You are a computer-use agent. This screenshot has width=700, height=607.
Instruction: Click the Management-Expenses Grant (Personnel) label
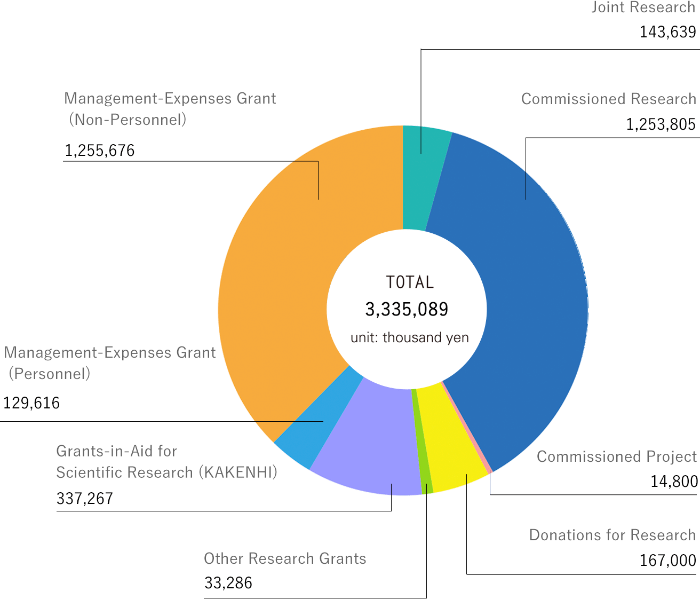click(109, 363)
